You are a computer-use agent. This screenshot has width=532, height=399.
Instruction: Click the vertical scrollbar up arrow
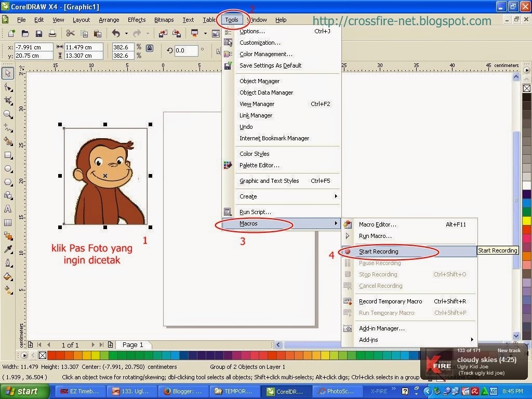(x=516, y=77)
